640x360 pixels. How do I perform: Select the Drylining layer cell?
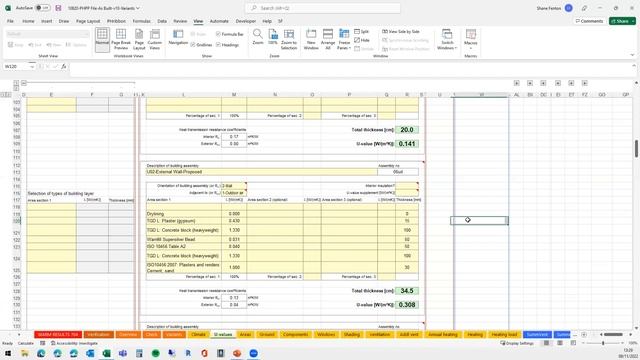point(184,214)
